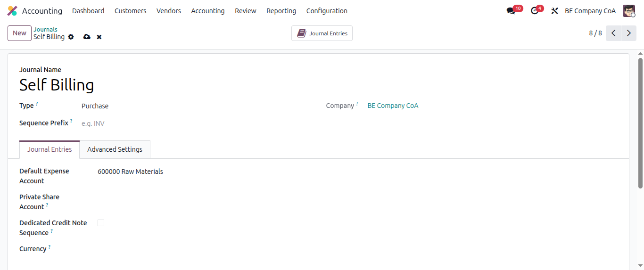Open the Configuration menu
Viewport: 644px width, 270px height.
(327, 11)
